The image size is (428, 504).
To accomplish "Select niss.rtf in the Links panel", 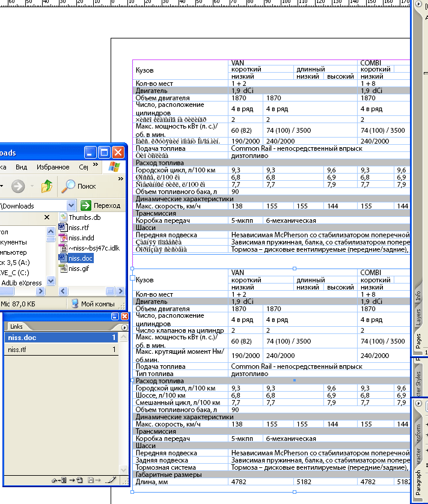I will [61, 350].
